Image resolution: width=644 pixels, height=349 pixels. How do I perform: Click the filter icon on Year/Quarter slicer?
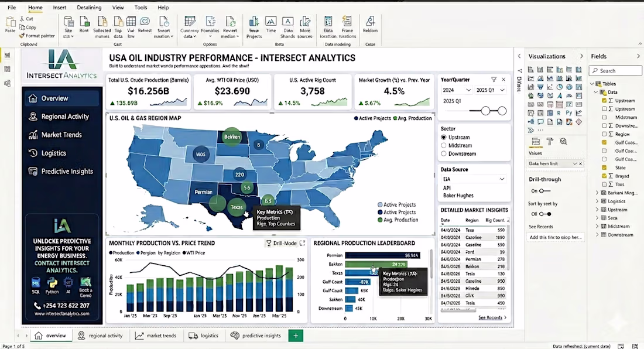click(x=494, y=80)
